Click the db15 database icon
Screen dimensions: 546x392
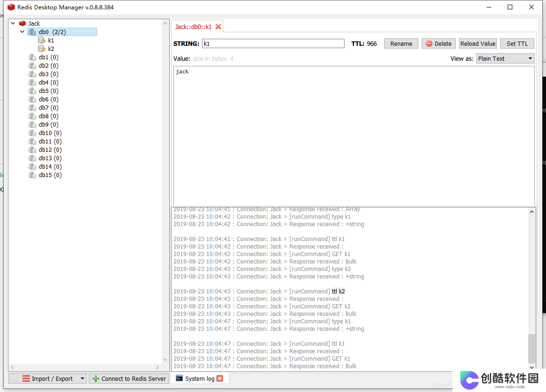[32, 175]
